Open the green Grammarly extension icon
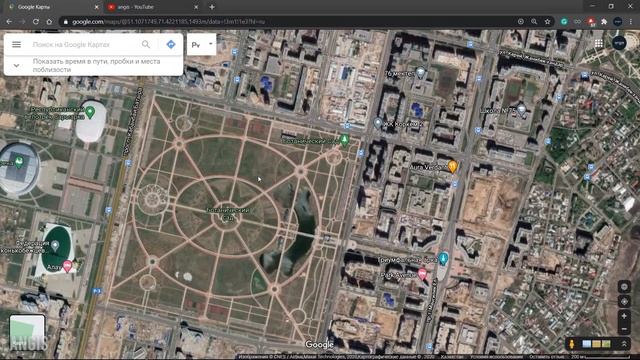Image resolution: width=640 pixels, height=360 pixels. tap(564, 22)
